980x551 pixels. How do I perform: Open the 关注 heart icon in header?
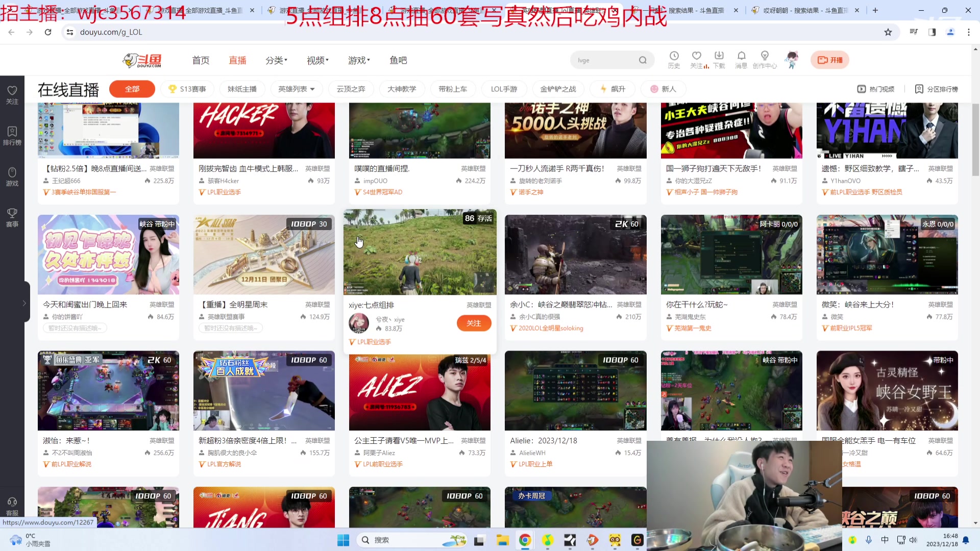[x=696, y=60]
